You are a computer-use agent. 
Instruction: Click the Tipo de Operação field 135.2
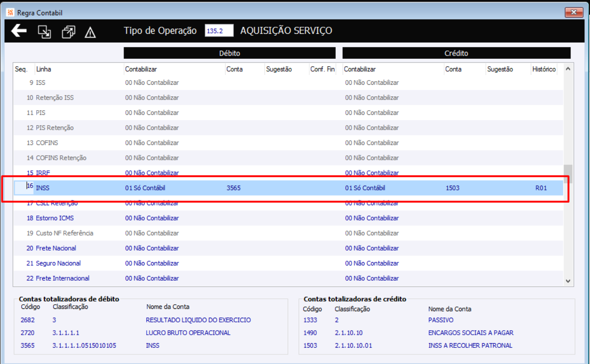point(220,31)
